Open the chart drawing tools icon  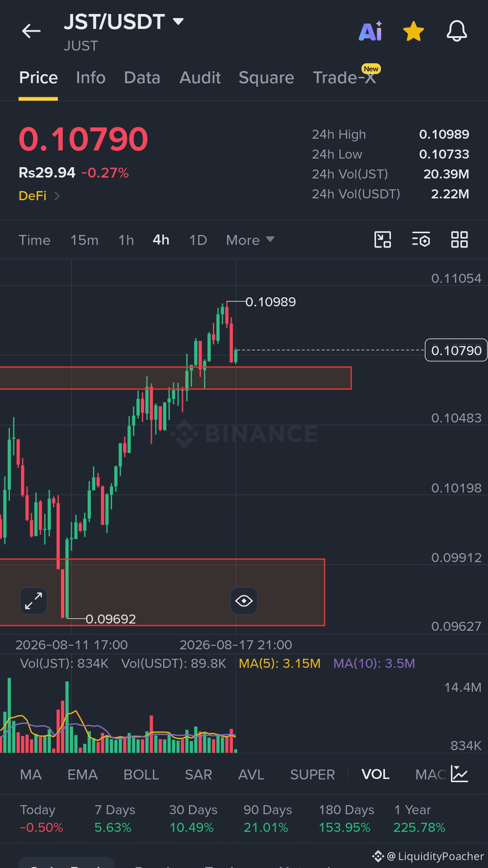point(383,239)
